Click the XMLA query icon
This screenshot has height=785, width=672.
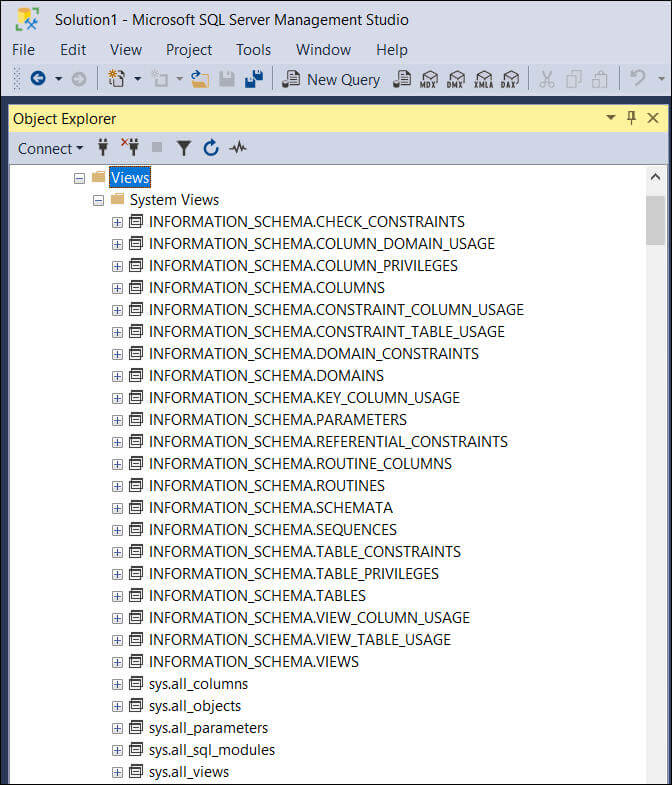point(483,79)
